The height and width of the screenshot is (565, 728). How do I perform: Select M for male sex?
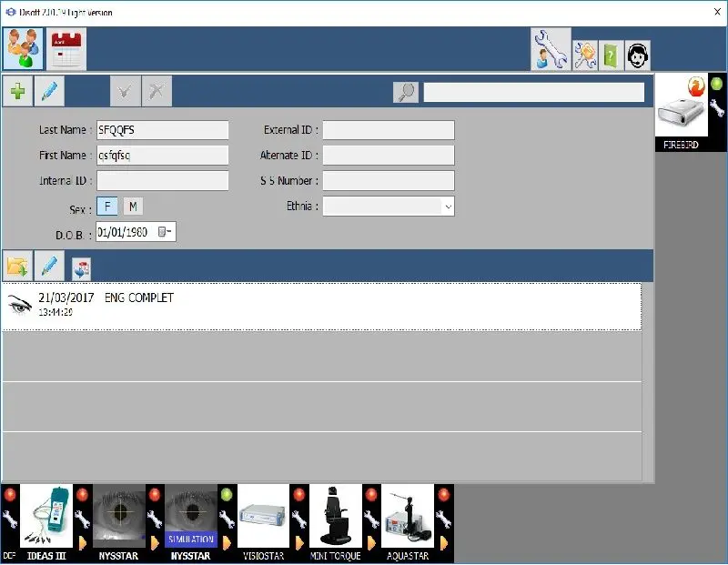coord(132,207)
